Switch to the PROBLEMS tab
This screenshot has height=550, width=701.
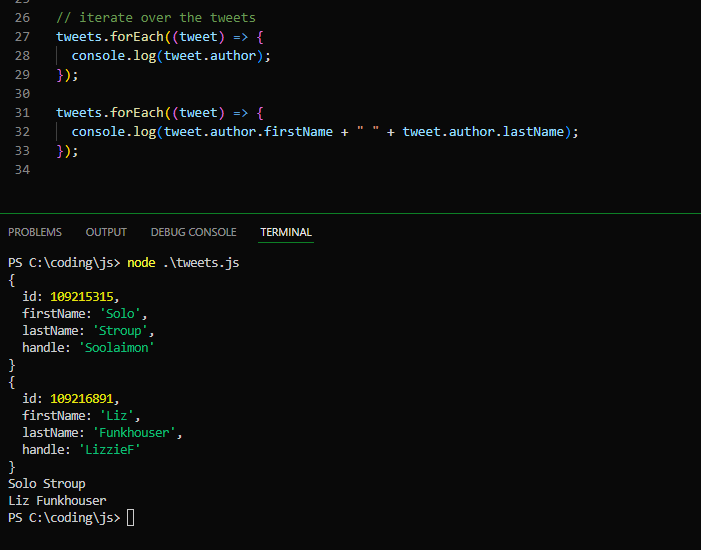point(35,232)
